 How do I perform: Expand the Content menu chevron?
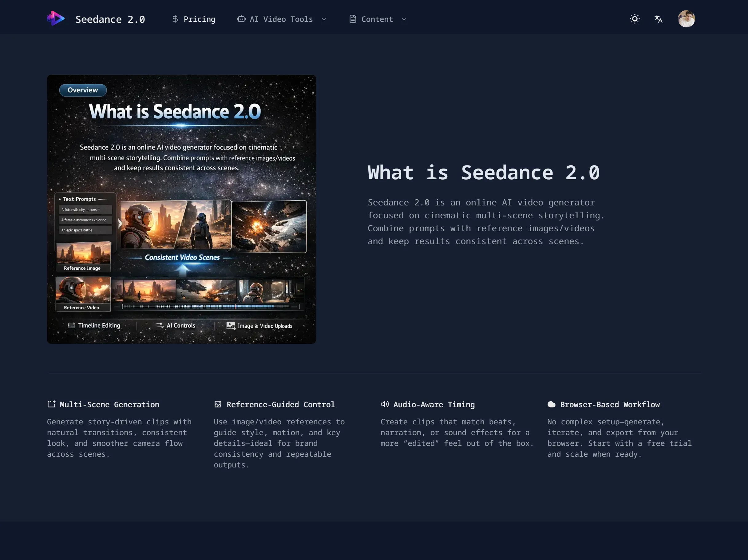click(403, 19)
